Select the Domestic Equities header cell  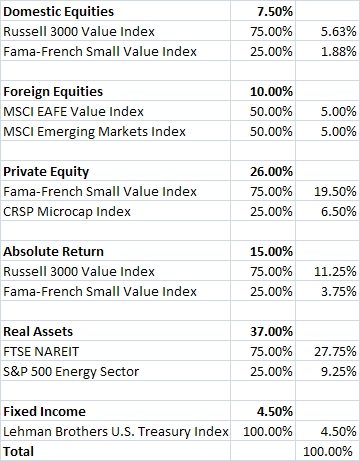pyautogui.click(x=115, y=11)
